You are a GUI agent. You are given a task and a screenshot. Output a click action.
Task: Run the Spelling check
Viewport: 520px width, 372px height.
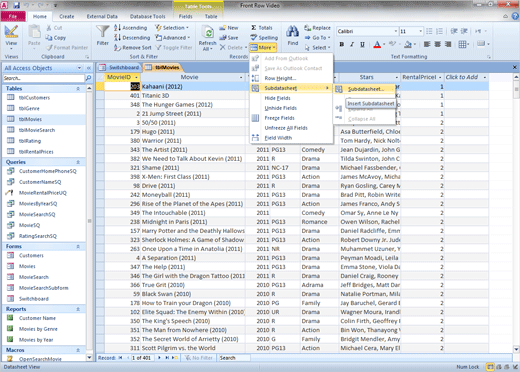264,38
